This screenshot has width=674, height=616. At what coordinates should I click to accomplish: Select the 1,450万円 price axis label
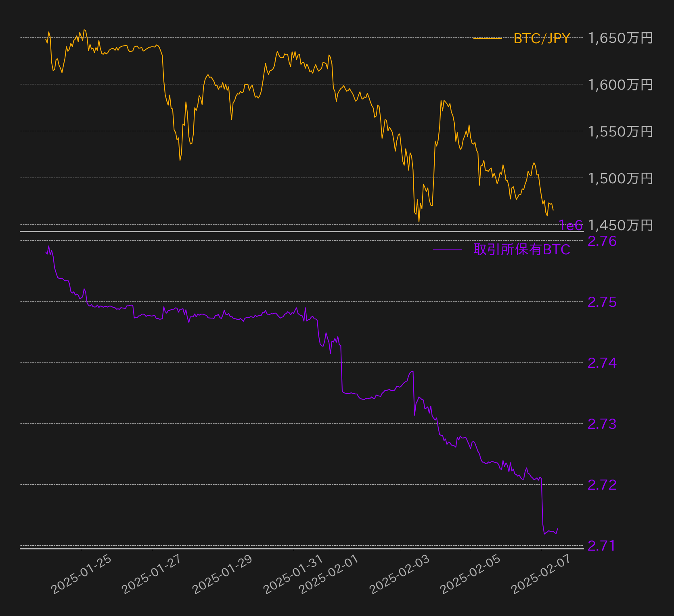coord(620,225)
